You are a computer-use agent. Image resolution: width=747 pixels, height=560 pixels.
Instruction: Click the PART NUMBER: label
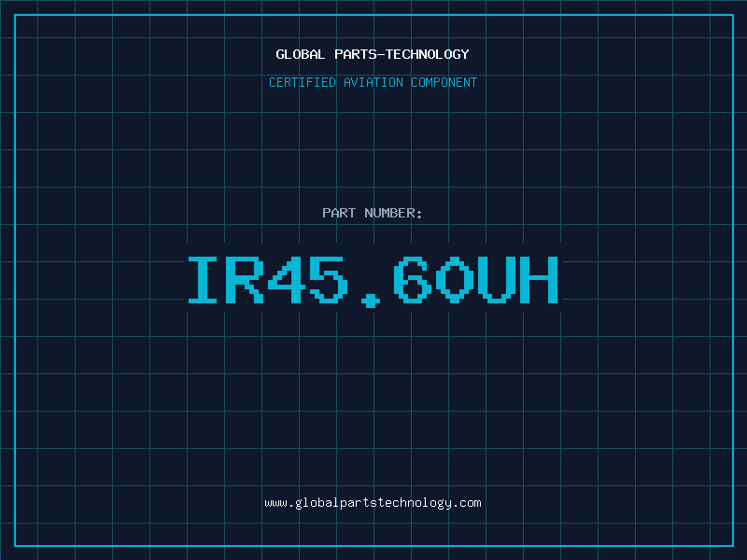click(372, 213)
